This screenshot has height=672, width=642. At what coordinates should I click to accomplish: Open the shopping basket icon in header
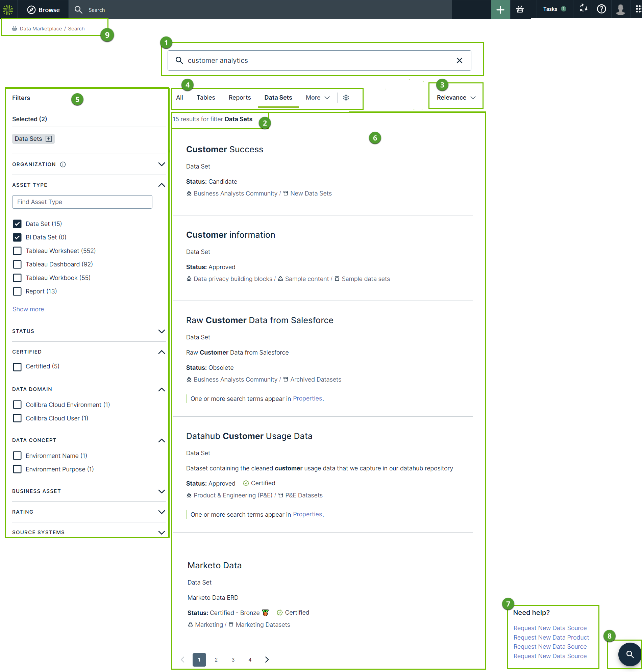[x=519, y=9]
